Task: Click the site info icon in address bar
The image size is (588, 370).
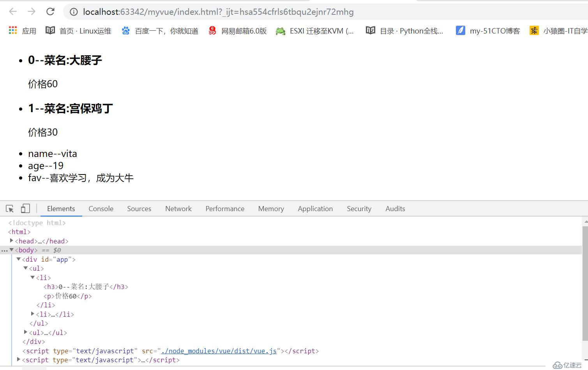Action: [73, 12]
